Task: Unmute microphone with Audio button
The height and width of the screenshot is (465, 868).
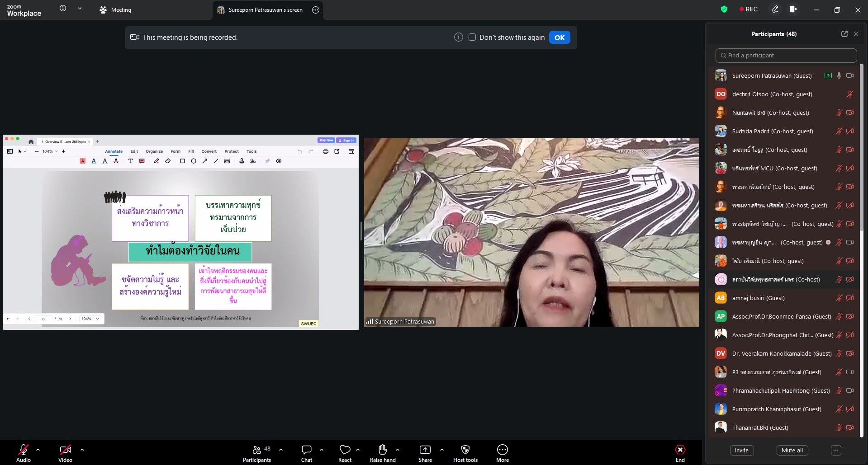Action: click(24, 453)
